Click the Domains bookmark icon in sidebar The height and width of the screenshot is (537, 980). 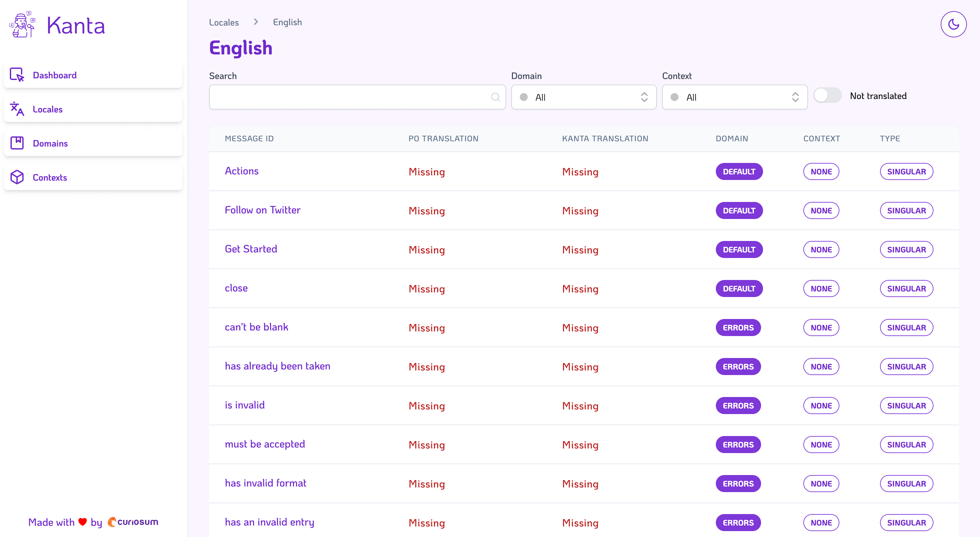point(17,143)
